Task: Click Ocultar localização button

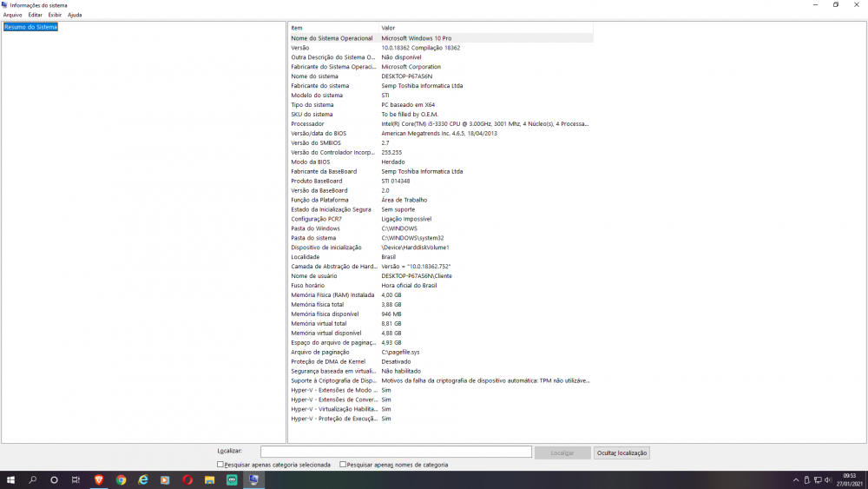Action: pyautogui.click(x=621, y=453)
